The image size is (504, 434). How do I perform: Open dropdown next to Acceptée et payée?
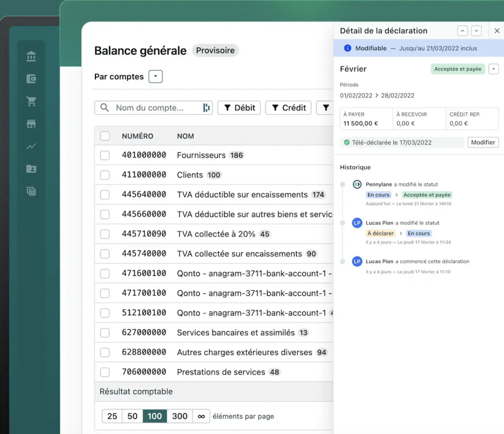(x=494, y=69)
